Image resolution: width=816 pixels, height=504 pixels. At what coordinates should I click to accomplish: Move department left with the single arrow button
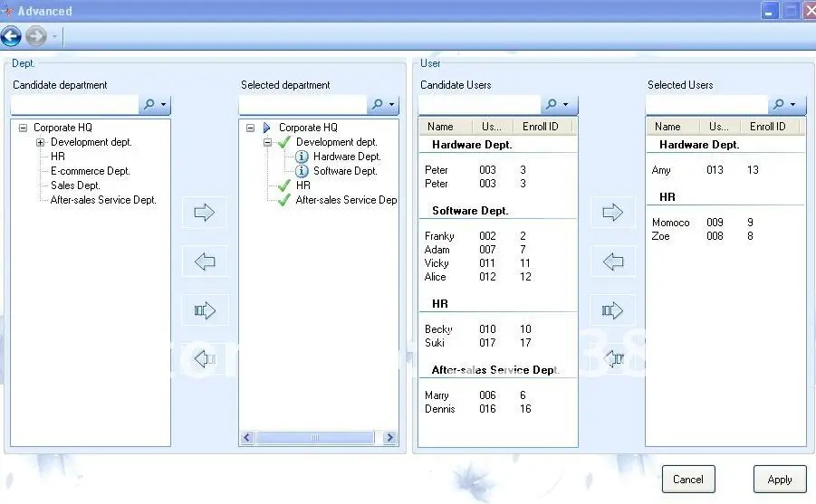click(204, 262)
